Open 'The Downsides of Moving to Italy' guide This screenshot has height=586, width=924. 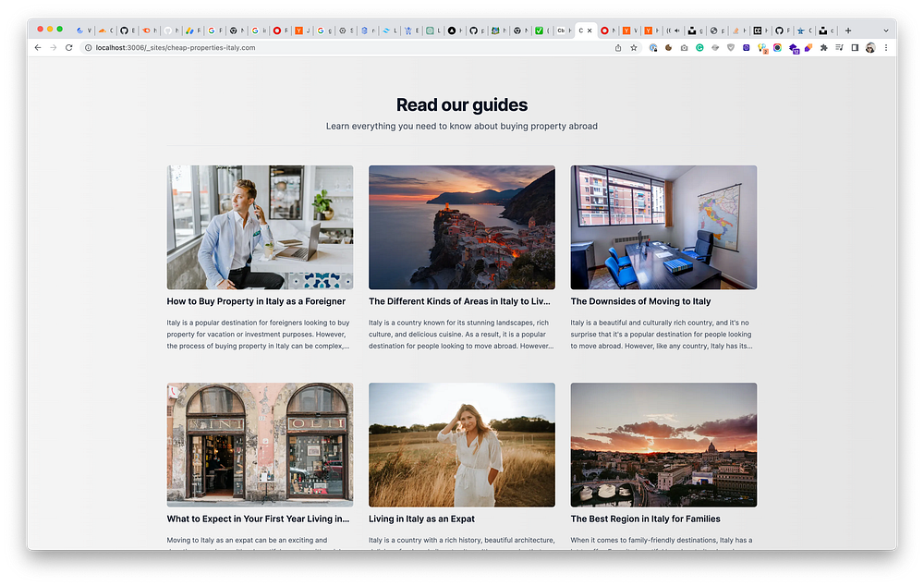(640, 301)
